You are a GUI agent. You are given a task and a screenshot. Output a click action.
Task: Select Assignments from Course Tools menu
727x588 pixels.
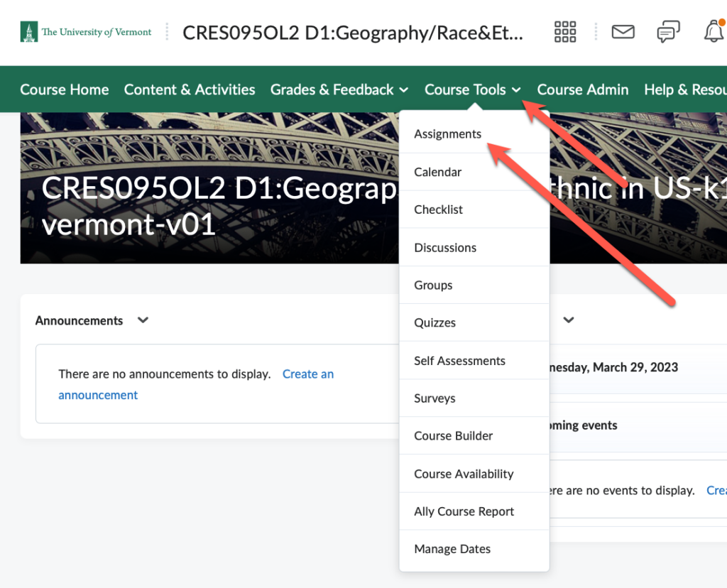[447, 134]
